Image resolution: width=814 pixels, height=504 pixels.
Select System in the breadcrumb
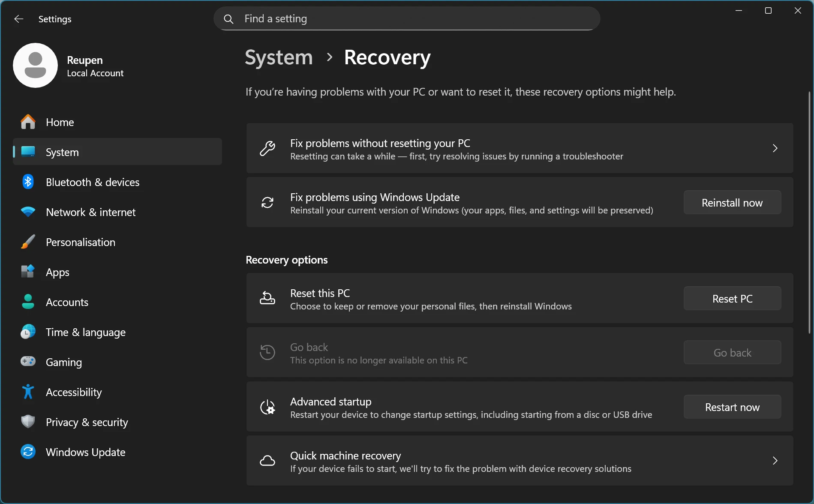(278, 57)
